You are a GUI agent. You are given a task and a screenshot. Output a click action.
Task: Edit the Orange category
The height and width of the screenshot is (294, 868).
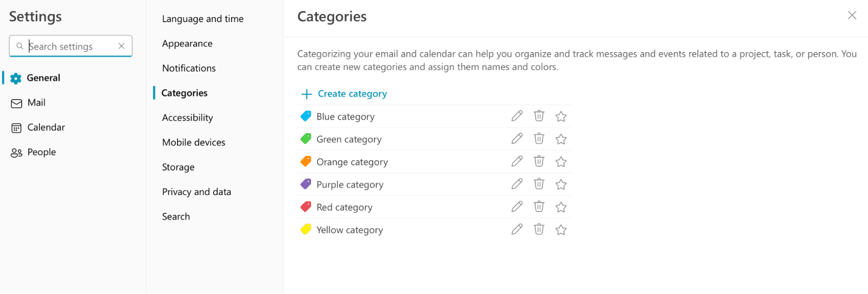pyautogui.click(x=517, y=161)
